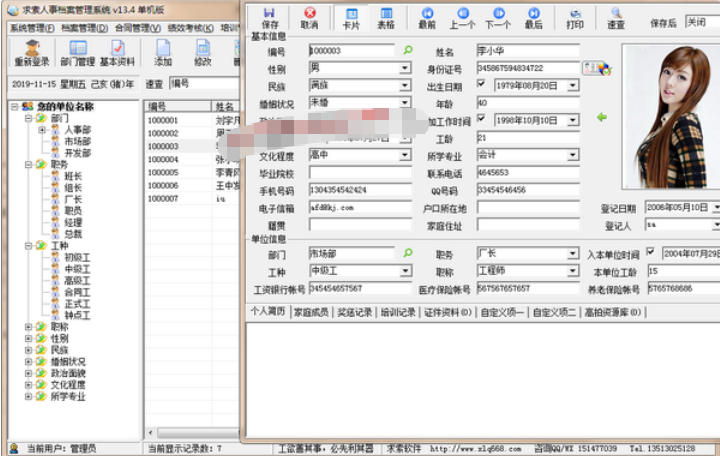Click the 保存 (Save) toolbar icon
Viewport: 720px width, 456px height.
click(270, 16)
